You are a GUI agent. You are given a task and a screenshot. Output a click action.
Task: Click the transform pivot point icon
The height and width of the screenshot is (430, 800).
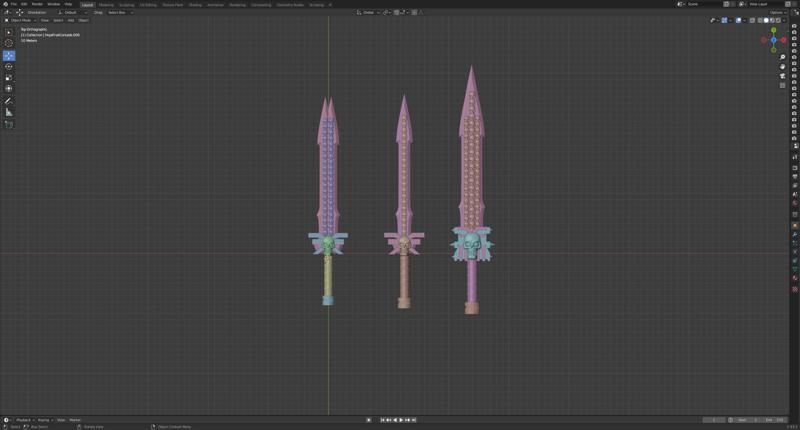(x=386, y=12)
